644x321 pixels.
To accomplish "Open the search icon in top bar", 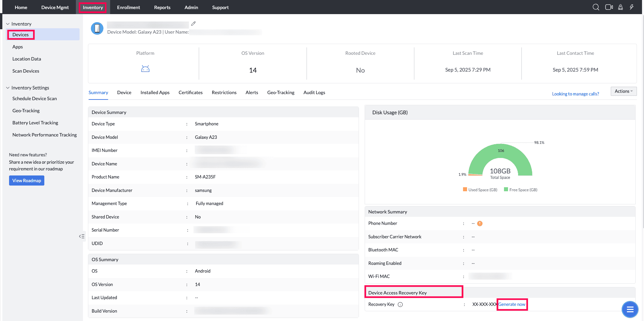I will [596, 7].
